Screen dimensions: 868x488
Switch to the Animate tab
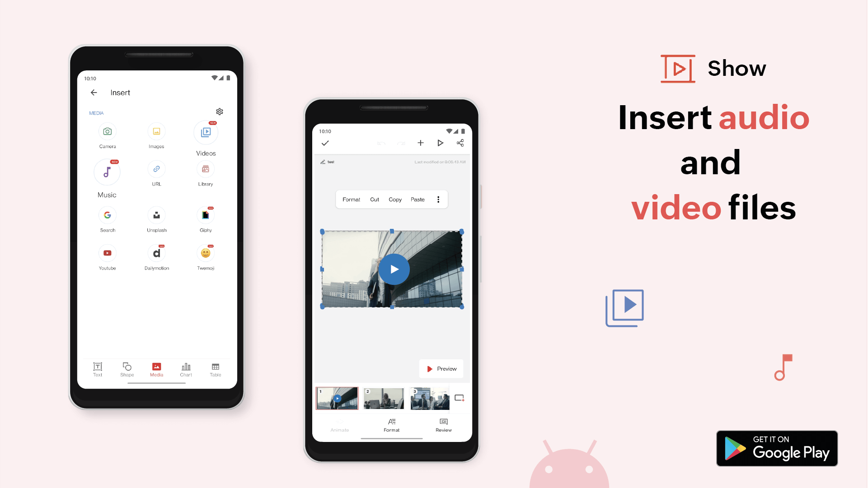click(x=339, y=425)
